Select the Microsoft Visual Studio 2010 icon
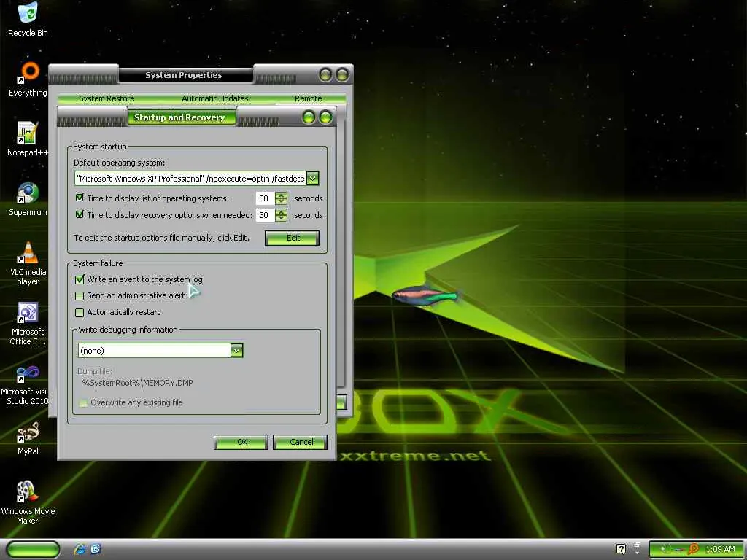 [x=25, y=384]
